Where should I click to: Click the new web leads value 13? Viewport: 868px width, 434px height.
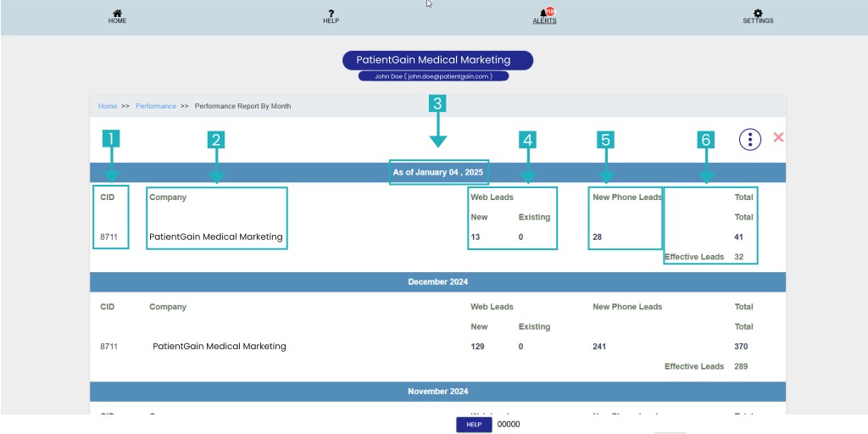coord(475,237)
